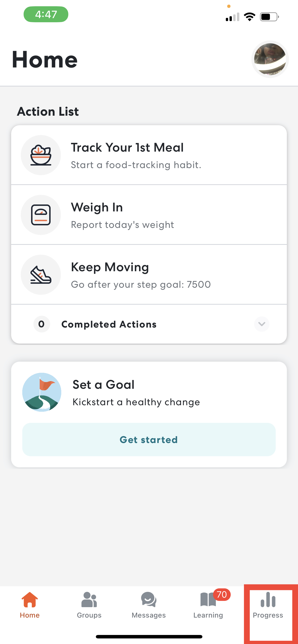The height and width of the screenshot is (644, 298).
Task: Tap the weight scale icon
Action: pos(41,215)
